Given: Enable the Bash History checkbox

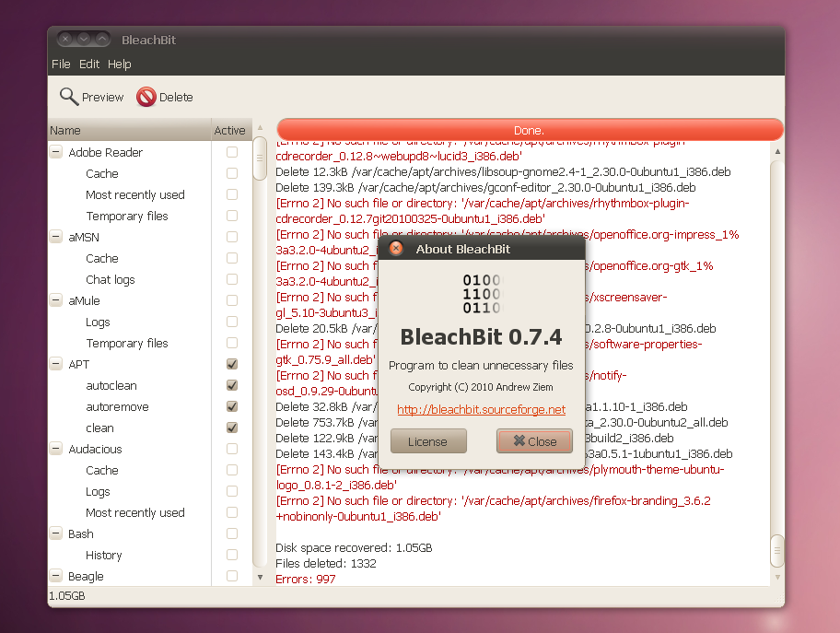Looking at the screenshot, I should (x=232, y=555).
